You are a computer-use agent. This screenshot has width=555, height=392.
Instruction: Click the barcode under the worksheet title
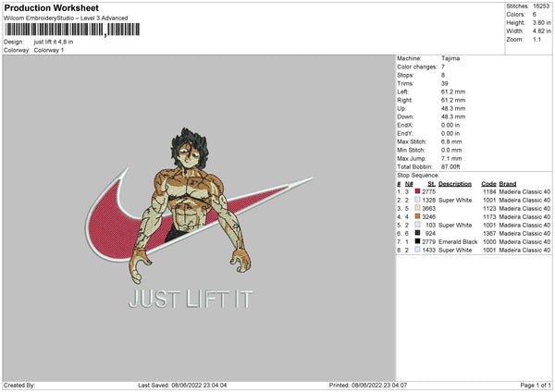pyautogui.click(x=72, y=30)
